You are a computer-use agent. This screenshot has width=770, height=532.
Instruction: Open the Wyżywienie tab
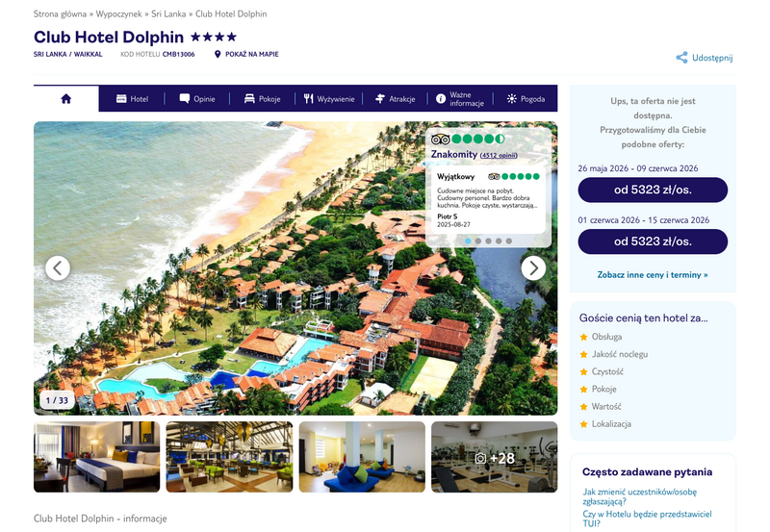point(328,99)
